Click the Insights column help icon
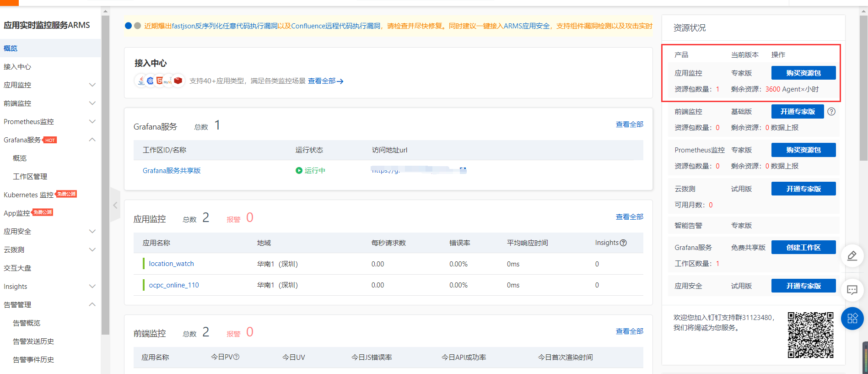Image resolution: width=868 pixels, height=374 pixels. point(623,243)
